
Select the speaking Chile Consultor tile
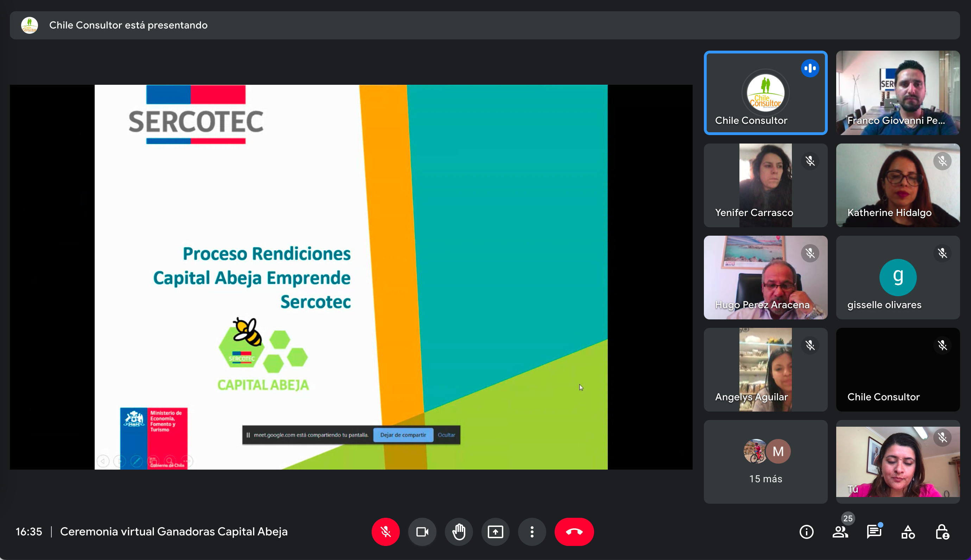point(765,93)
